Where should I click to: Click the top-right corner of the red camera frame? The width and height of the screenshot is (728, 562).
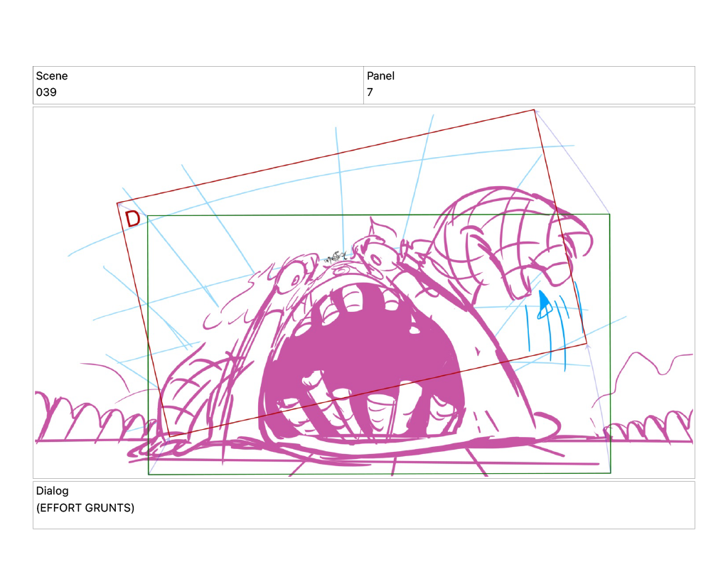534,110
